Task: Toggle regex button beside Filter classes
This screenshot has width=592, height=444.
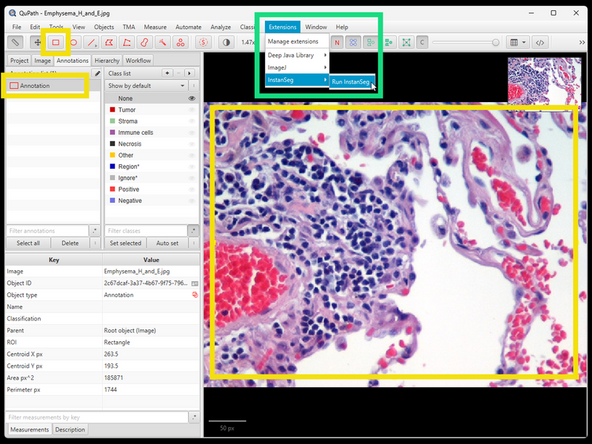Action: [193, 231]
